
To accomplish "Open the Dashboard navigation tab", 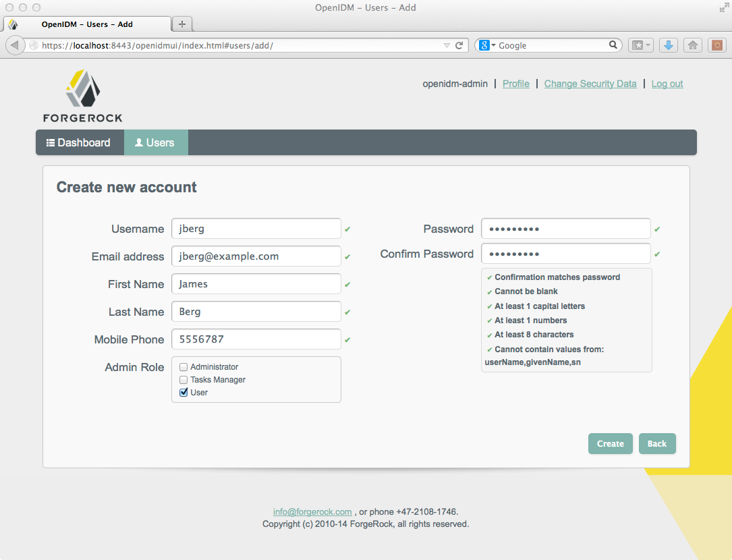I will click(78, 142).
